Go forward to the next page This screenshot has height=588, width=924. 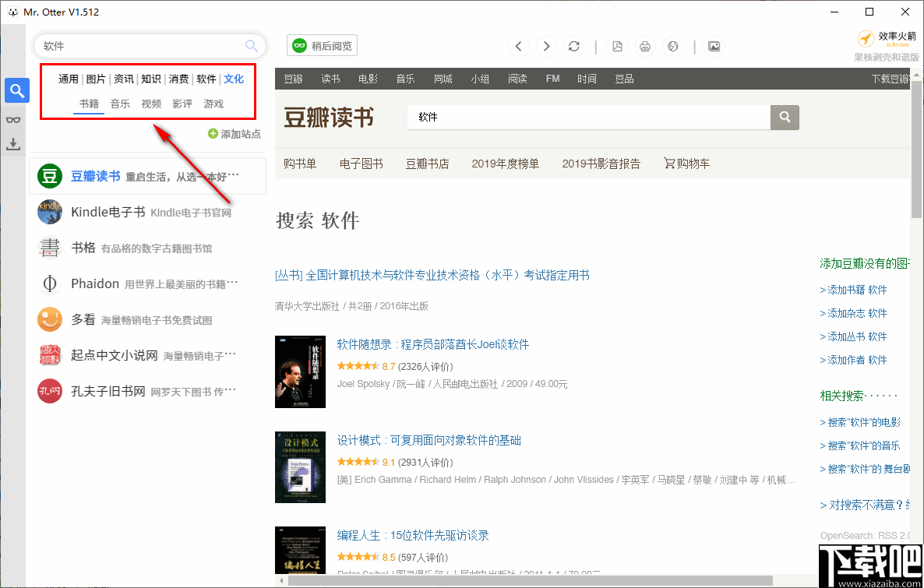pos(546,46)
